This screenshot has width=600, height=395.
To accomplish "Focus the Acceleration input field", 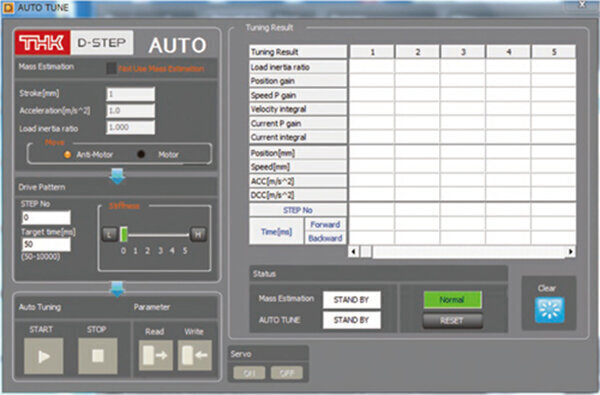I will (130, 111).
